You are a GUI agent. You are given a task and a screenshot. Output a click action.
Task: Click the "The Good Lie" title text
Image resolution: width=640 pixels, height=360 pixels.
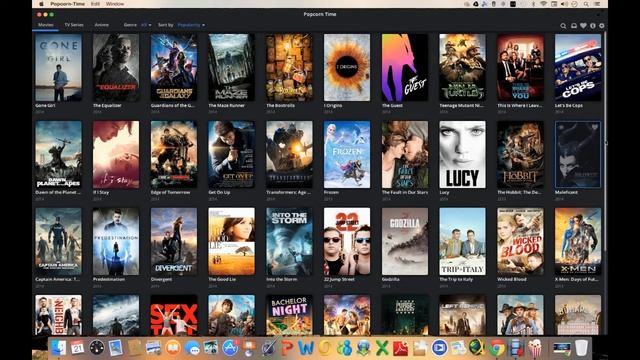pyautogui.click(x=221, y=280)
